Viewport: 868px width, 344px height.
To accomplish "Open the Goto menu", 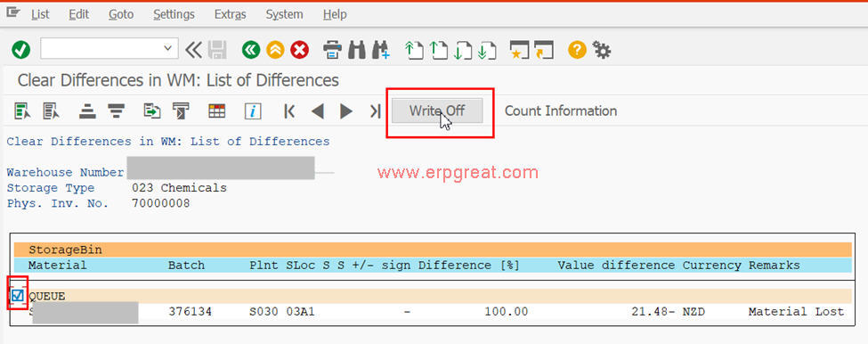I will (x=121, y=14).
